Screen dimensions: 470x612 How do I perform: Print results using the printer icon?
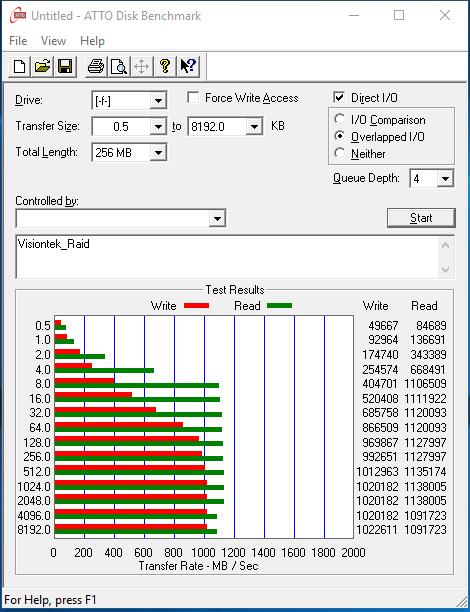click(x=96, y=66)
